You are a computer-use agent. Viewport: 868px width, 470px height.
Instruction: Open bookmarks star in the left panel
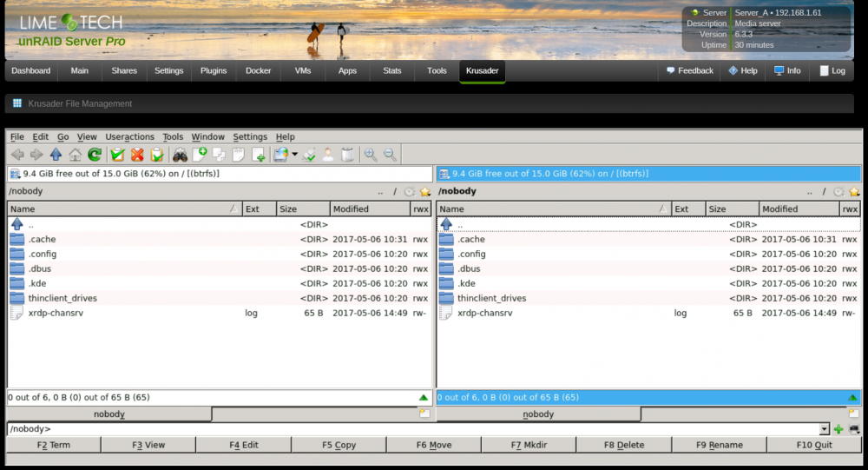[425, 192]
